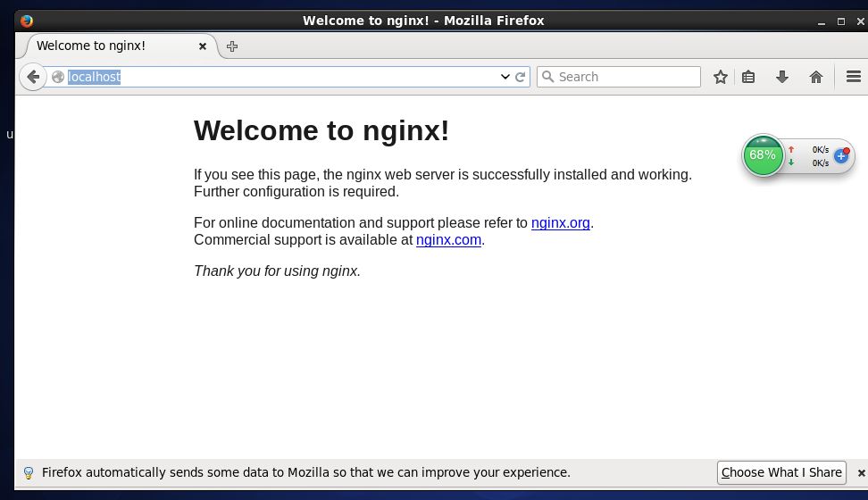Click the 68% green memory ball
Image resolution: width=868 pixels, height=500 pixels.
[763, 155]
